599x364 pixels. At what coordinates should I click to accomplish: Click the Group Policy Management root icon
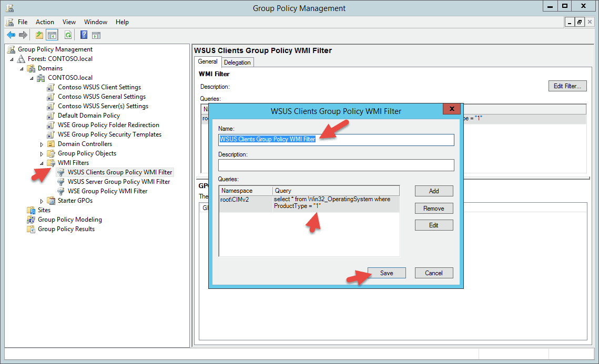tap(12, 49)
